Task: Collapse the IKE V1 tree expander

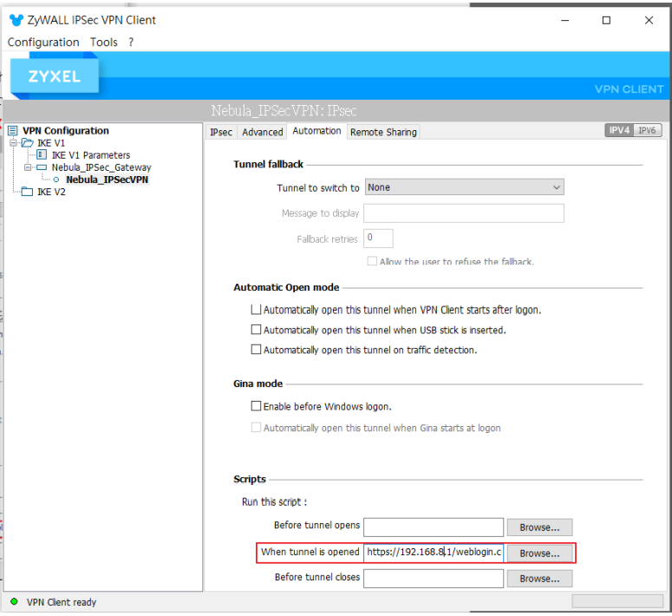Action: pos(14,143)
